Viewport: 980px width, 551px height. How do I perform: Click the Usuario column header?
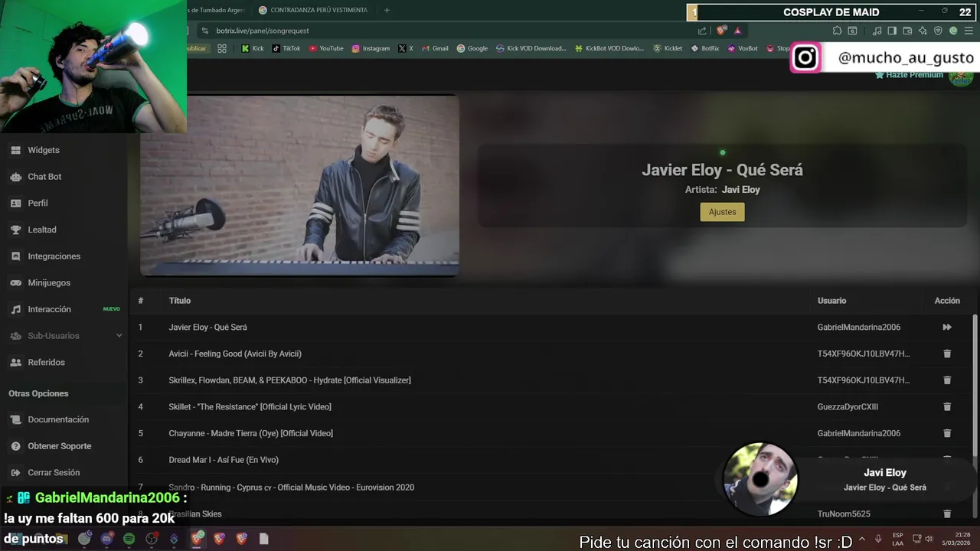[831, 301]
